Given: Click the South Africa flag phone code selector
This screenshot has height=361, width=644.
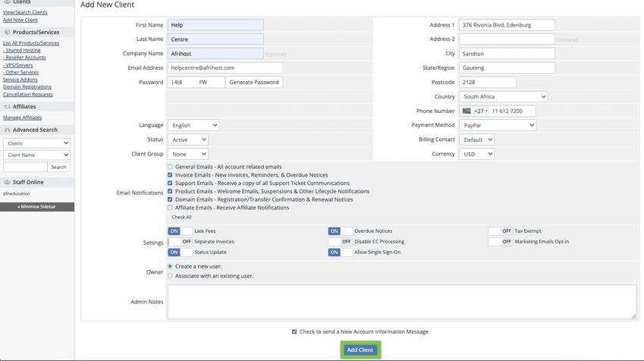Looking at the screenshot, I should point(474,111).
